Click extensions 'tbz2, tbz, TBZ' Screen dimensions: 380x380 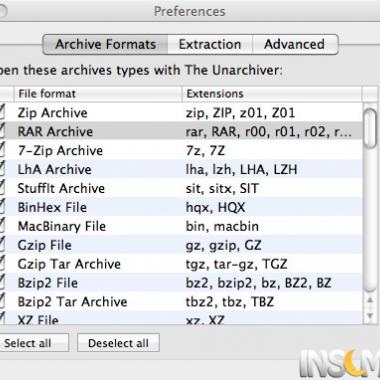pyautogui.click(x=230, y=302)
